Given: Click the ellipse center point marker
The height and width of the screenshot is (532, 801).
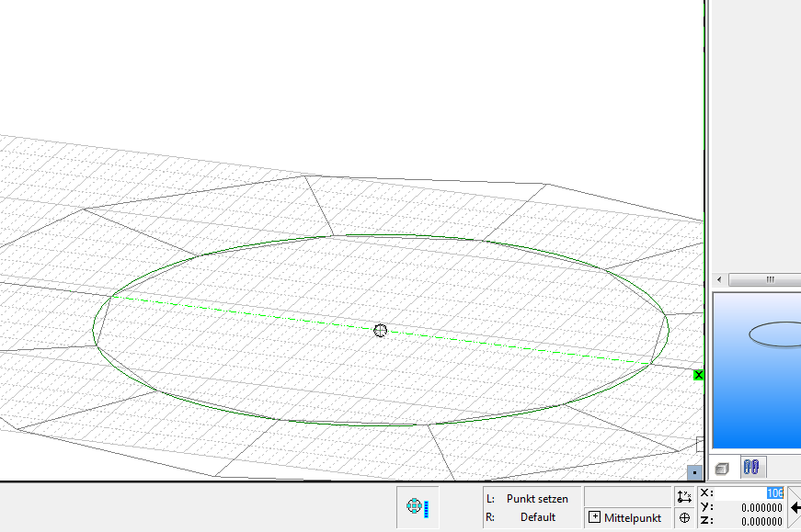Looking at the screenshot, I should pyautogui.click(x=380, y=331).
